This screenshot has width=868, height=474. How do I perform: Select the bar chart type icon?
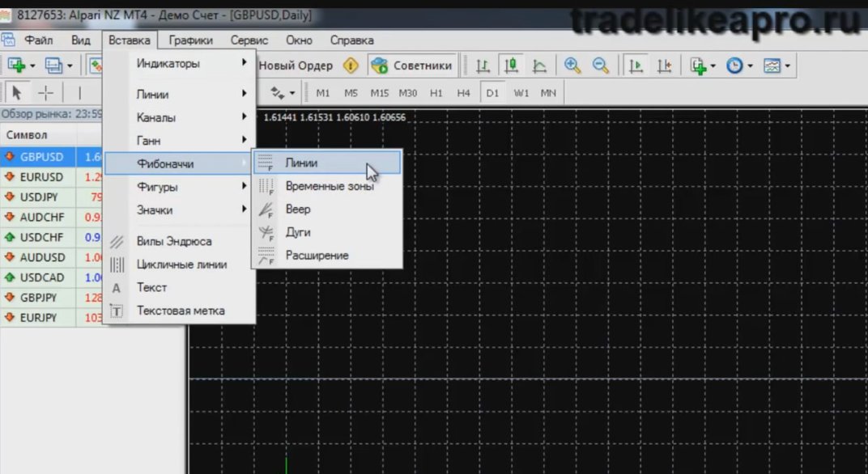483,66
